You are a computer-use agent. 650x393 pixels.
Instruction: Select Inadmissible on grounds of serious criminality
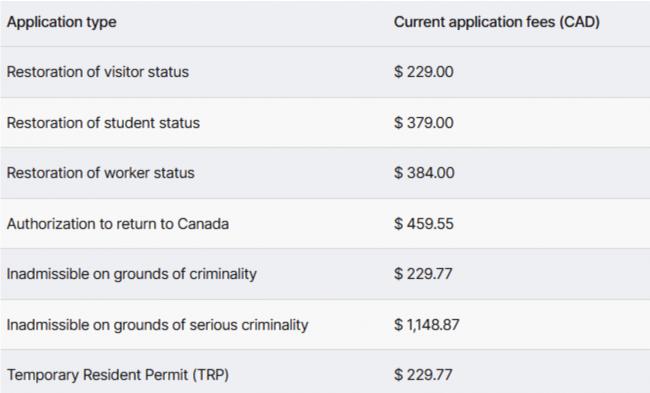tap(158, 325)
